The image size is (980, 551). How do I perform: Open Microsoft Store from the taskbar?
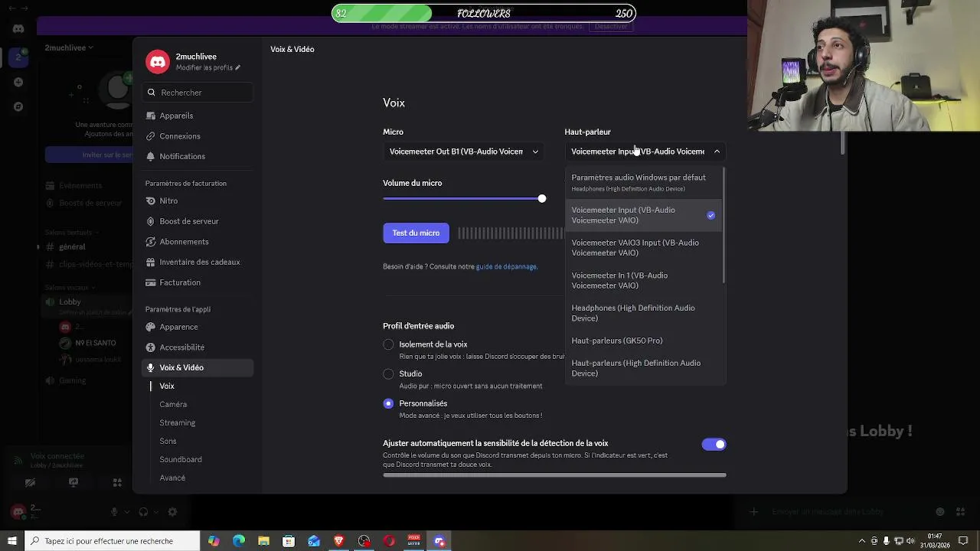[289, 541]
